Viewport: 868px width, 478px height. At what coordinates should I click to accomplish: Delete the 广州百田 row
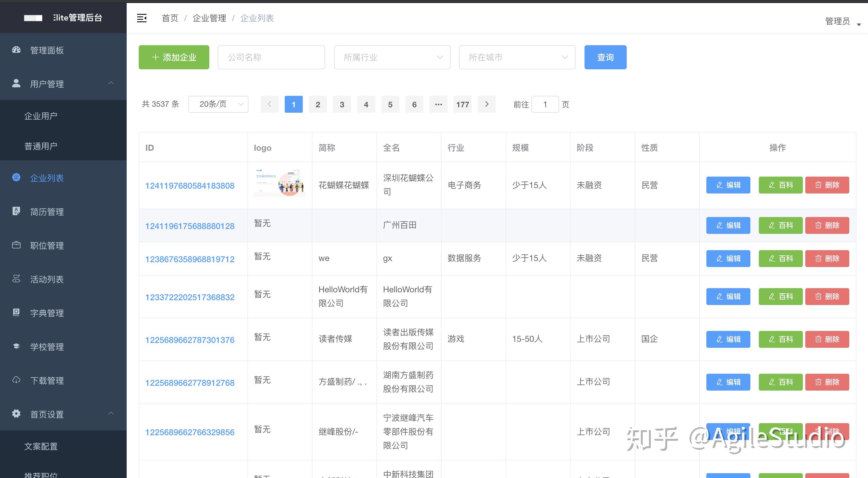pos(827,225)
